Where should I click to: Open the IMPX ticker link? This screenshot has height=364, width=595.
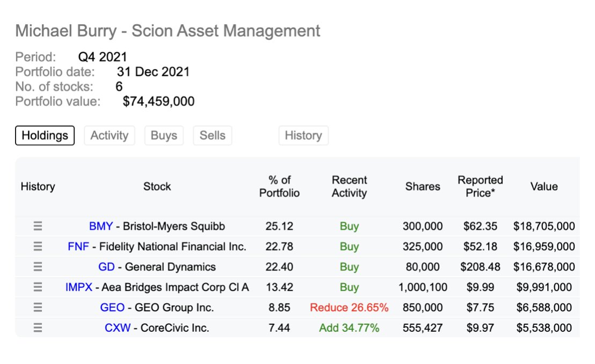click(79, 287)
